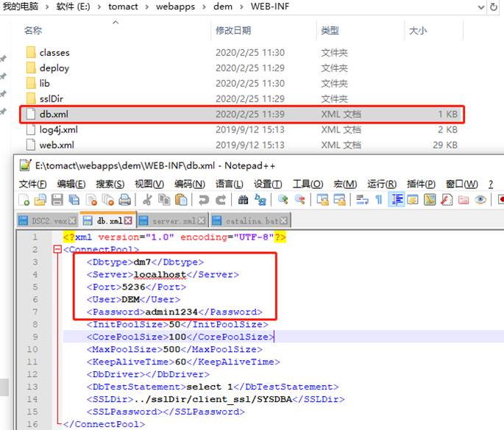Expand breadcrumb chevron after 软件 (E:)
This screenshot has width=504, height=430.
(99, 7)
